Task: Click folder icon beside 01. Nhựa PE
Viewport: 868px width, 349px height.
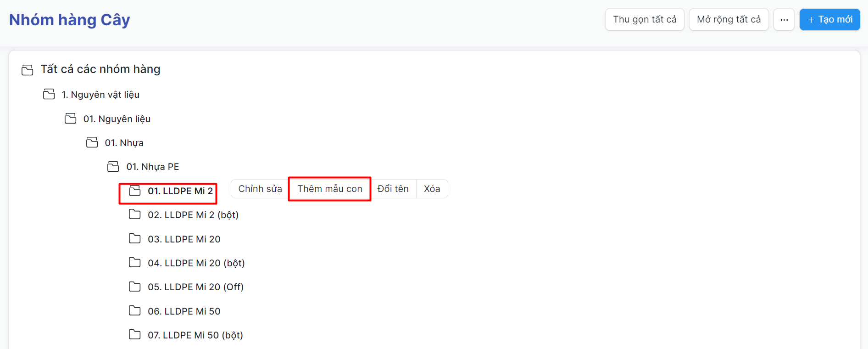Action: [x=113, y=167]
